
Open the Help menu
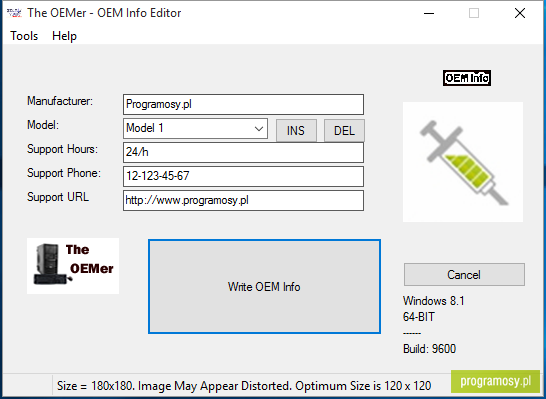coord(64,36)
